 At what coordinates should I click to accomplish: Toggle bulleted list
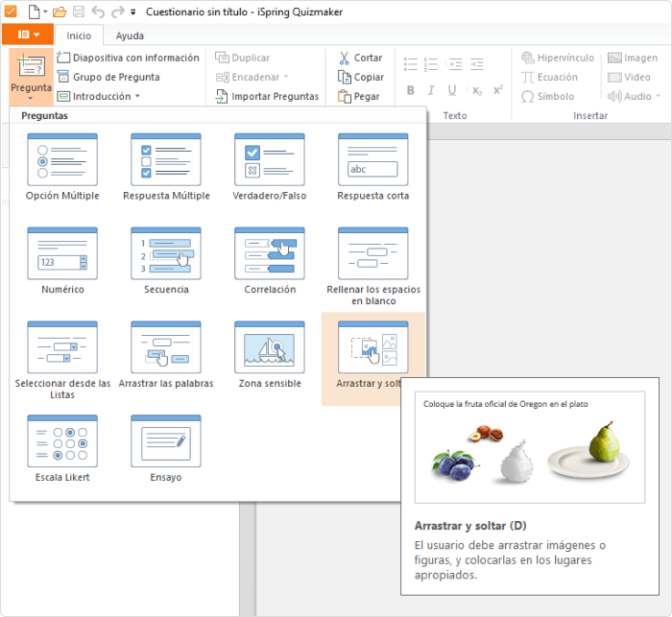click(411, 64)
